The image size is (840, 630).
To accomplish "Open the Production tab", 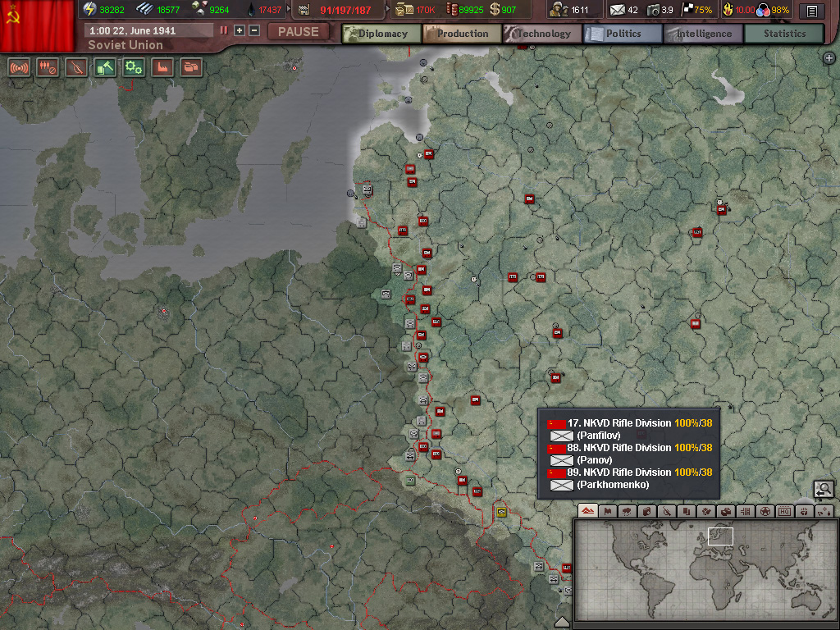I will click(463, 33).
